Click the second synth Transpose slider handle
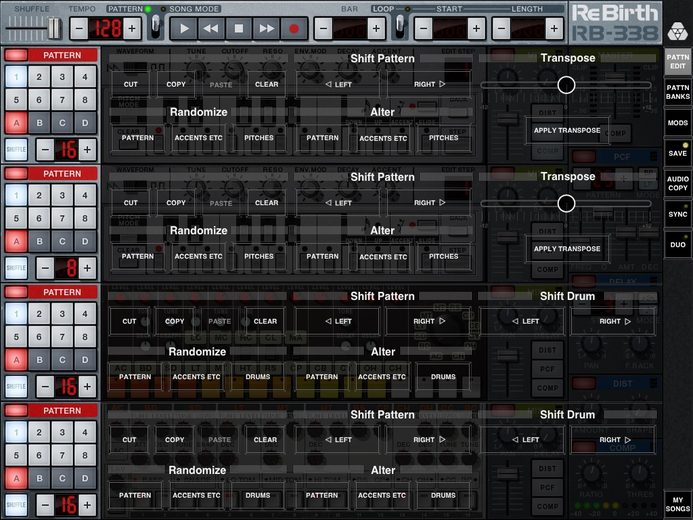The height and width of the screenshot is (520, 693). (x=566, y=204)
